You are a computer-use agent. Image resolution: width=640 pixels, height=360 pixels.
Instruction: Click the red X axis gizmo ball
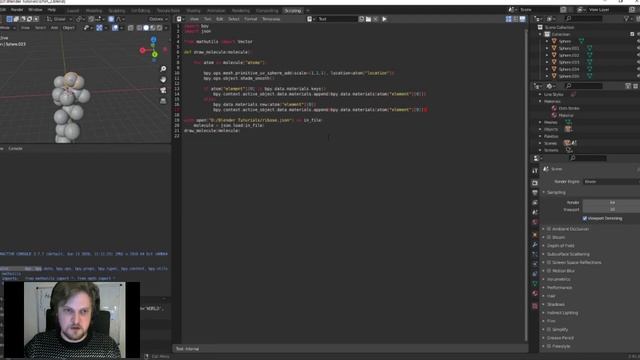click(x=142, y=50)
